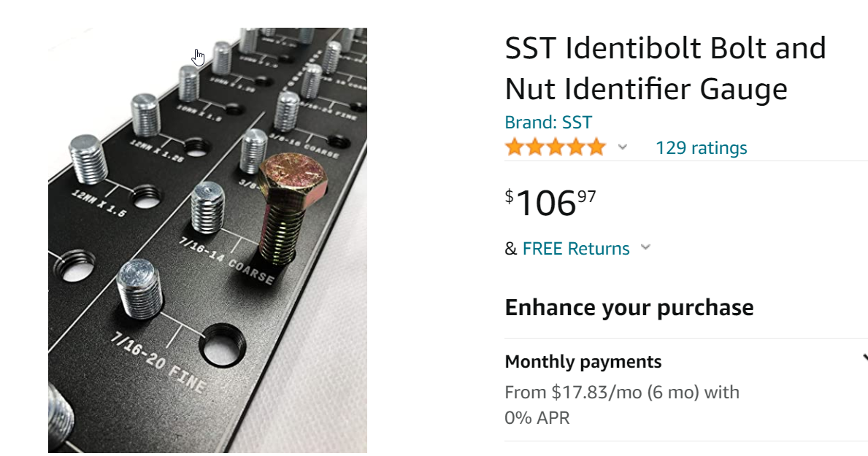Click the last orange star in rating
Viewport: 868px width, 456px height.
[x=596, y=148]
